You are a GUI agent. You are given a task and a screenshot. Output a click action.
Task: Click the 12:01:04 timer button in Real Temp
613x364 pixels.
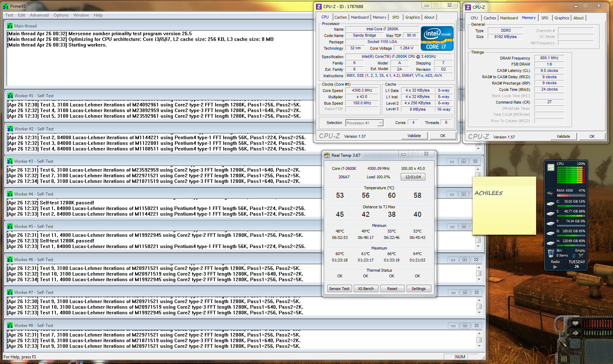coord(413,177)
